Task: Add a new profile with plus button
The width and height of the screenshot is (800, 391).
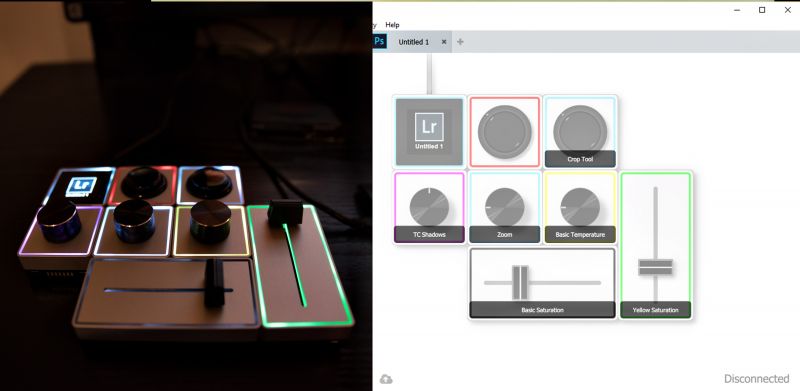Action: (x=460, y=42)
